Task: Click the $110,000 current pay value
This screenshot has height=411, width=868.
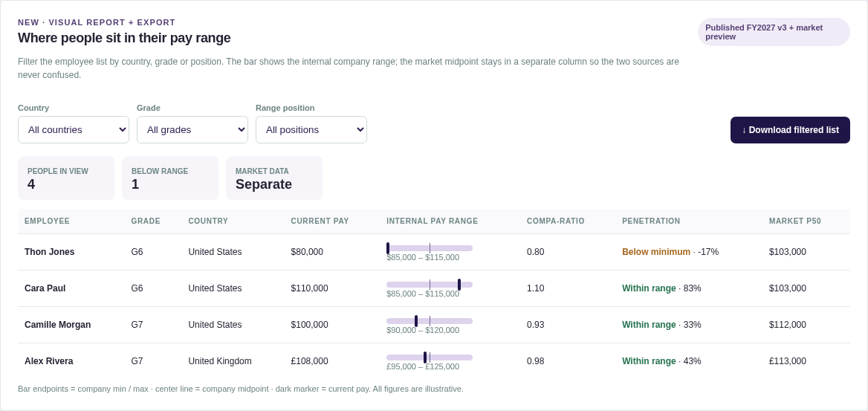Action: (x=309, y=288)
